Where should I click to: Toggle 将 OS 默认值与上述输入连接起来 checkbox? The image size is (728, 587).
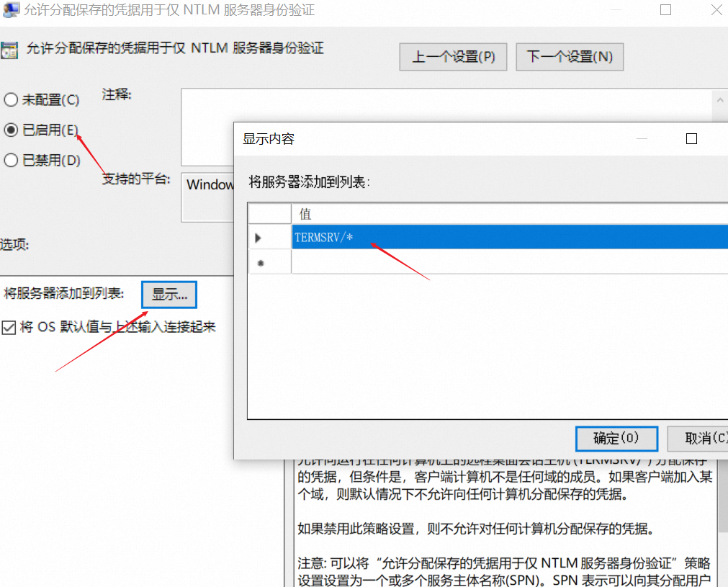pyautogui.click(x=9, y=328)
